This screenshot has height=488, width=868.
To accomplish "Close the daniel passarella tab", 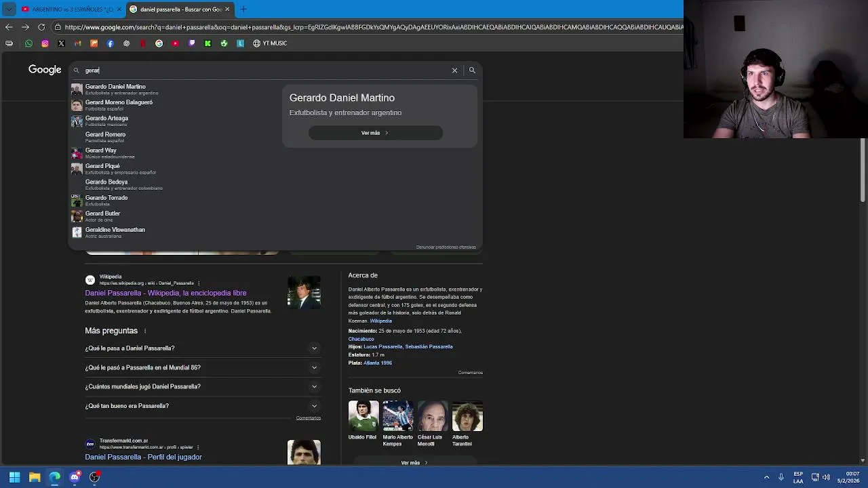I will [x=227, y=9].
